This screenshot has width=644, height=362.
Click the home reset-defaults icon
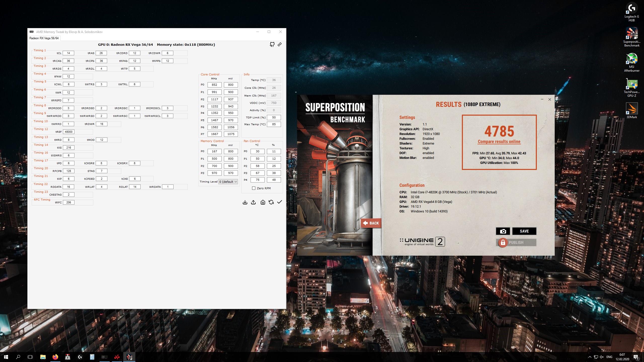pyautogui.click(x=263, y=202)
